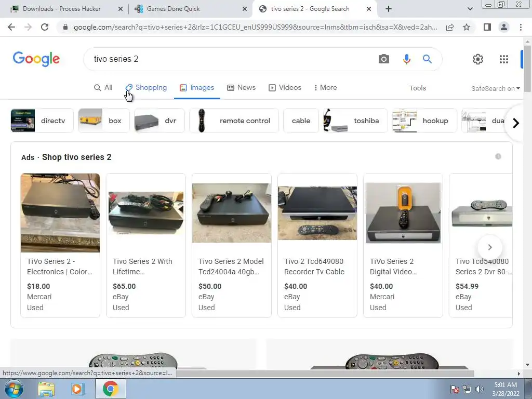
Task: Click the address bar URL
Action: pyautogui.click(x=255, y=27)
